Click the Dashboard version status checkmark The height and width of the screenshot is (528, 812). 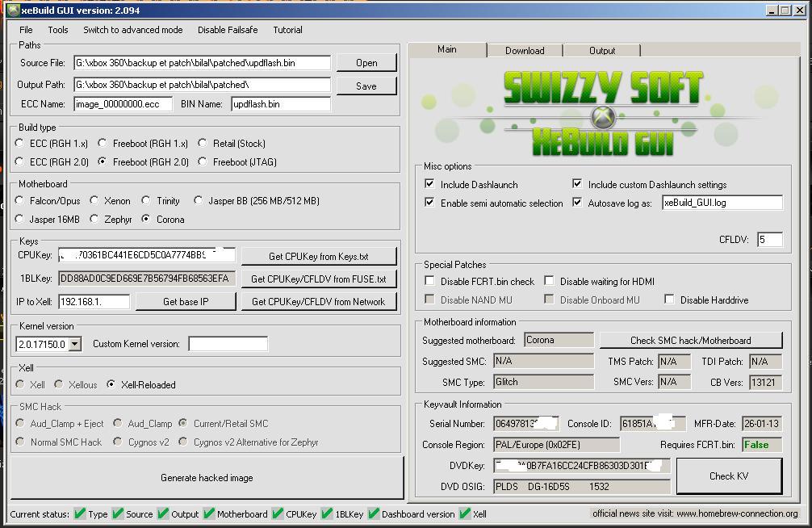[374, 513]
